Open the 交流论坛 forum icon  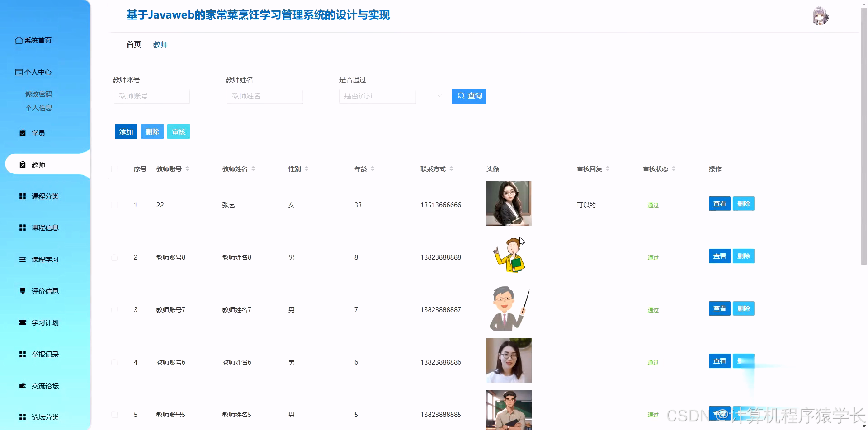point(22,386)
